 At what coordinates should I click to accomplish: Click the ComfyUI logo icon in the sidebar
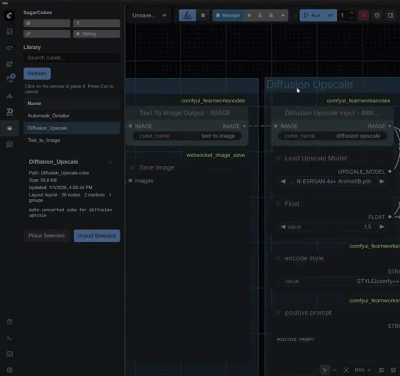[x=10, y=16]
